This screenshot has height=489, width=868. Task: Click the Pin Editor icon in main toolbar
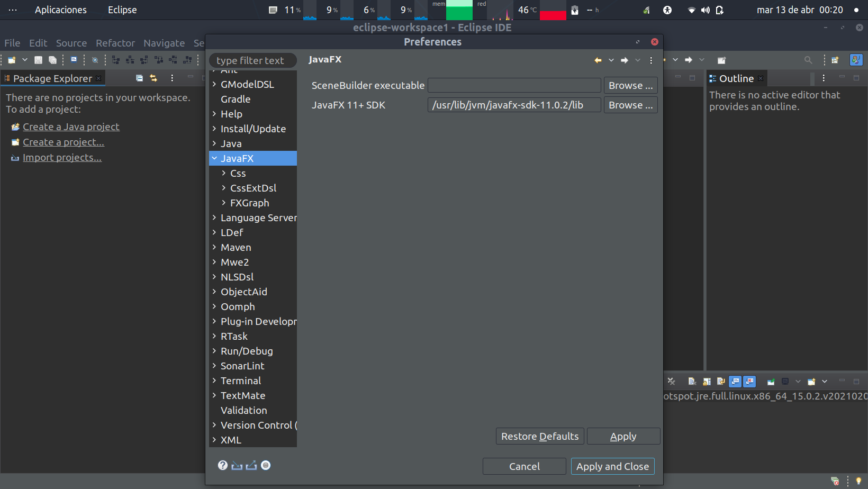721,60
